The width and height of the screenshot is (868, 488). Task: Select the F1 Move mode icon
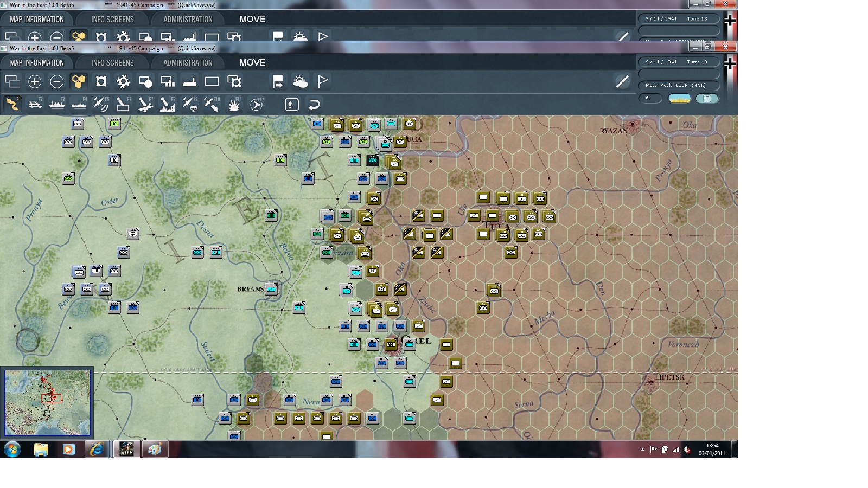point(12,104)
